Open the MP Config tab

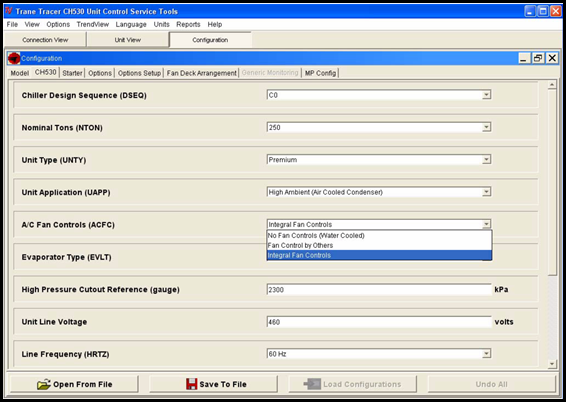pos(321,73)
